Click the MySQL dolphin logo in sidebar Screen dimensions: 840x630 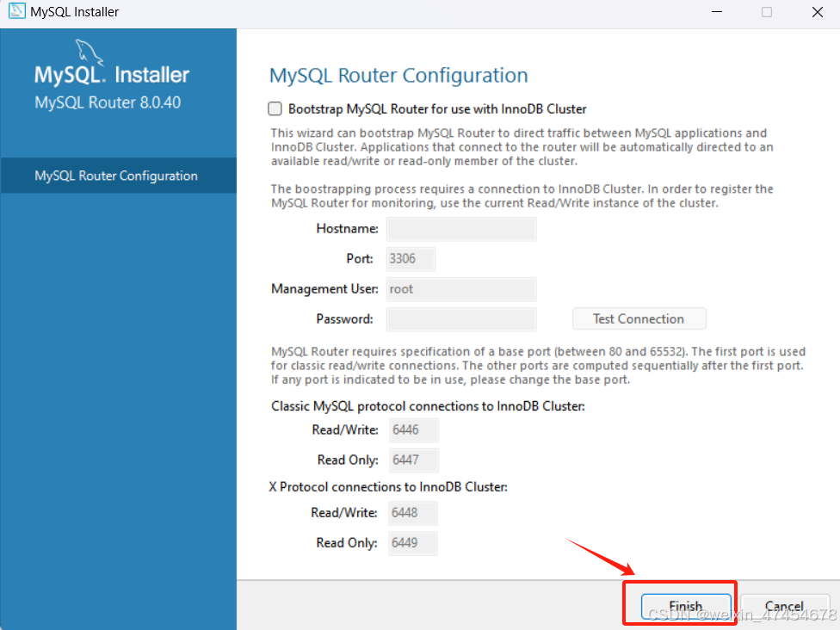coord(89,52)
